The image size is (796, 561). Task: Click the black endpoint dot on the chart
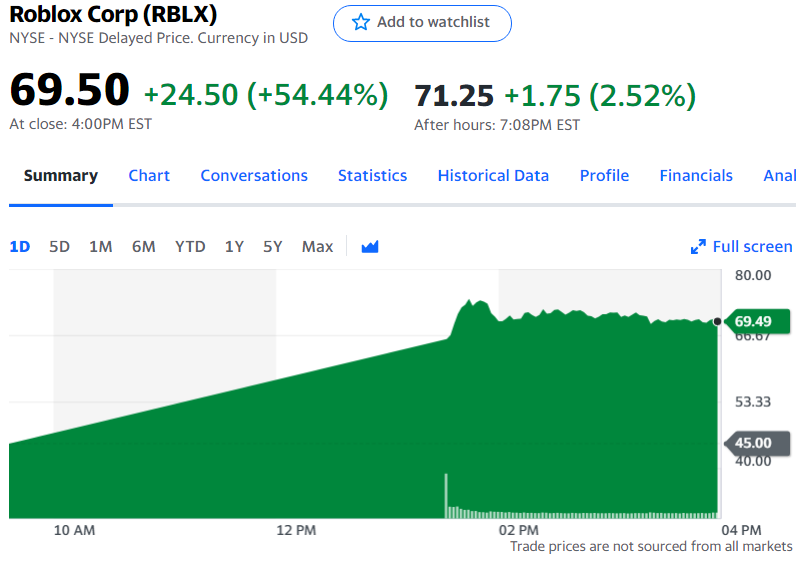(717, 321)
